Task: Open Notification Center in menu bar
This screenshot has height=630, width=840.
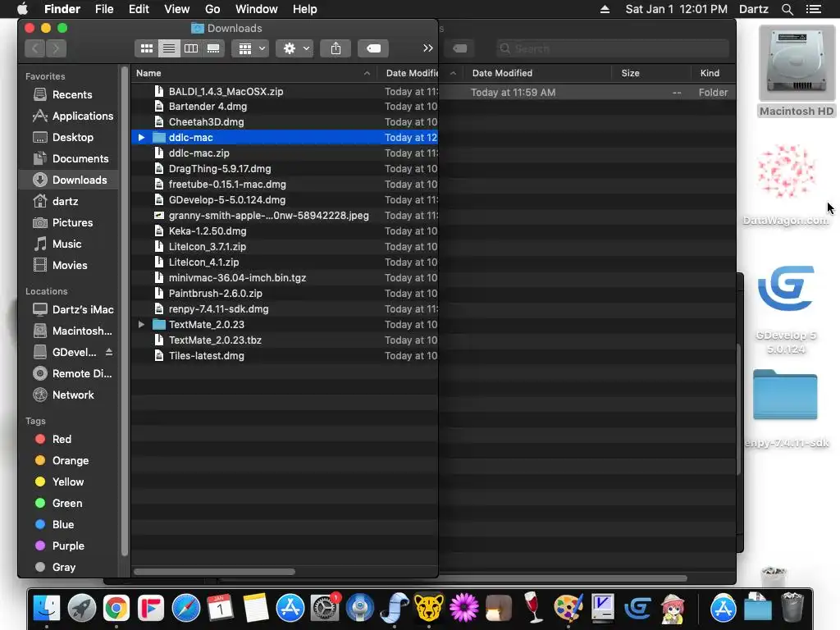Action: tap(814, 9)
